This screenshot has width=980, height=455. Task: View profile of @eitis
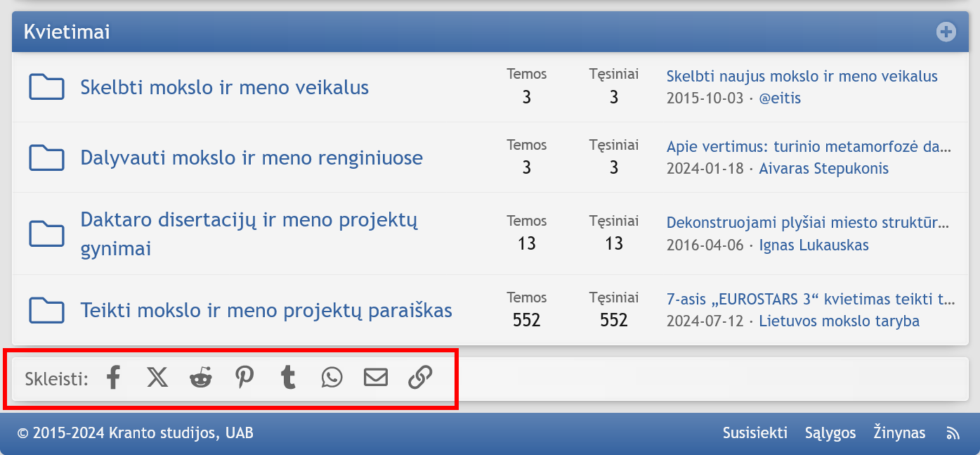click(780, 98)
